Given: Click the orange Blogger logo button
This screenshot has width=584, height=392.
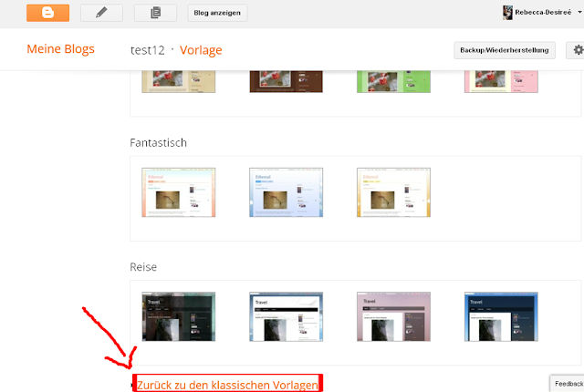Looking at the screenshot, I should 47,13.
